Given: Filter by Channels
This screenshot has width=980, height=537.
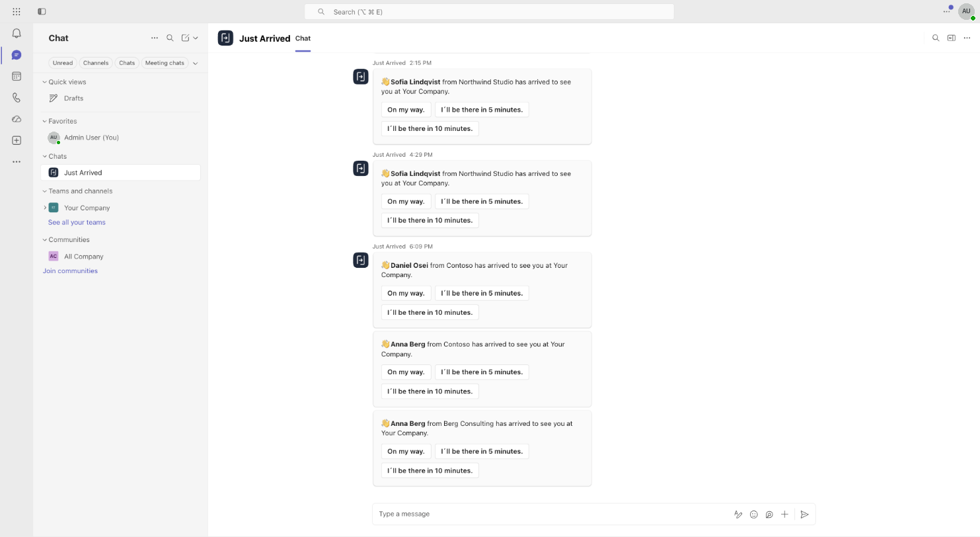Looking at the screenshot, I should [96, 63].
